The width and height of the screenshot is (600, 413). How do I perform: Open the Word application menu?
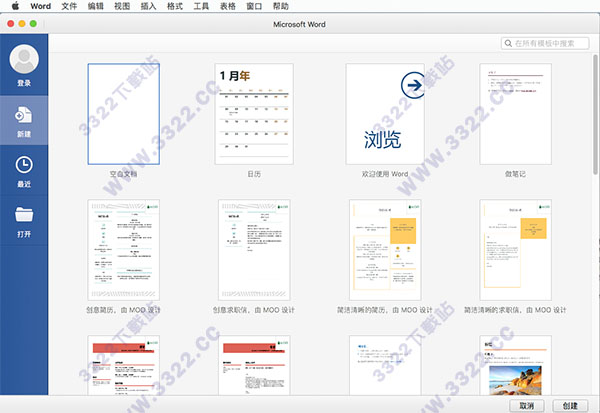[x=41, y=6]
